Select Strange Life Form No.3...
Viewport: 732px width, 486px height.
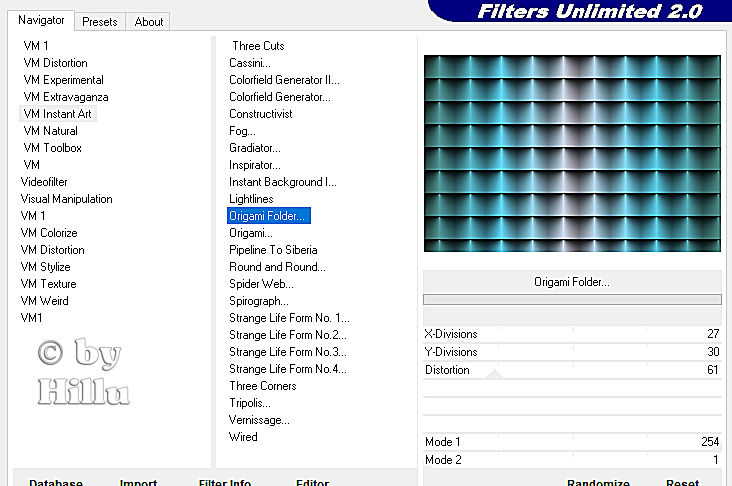[x=288, y=352]
